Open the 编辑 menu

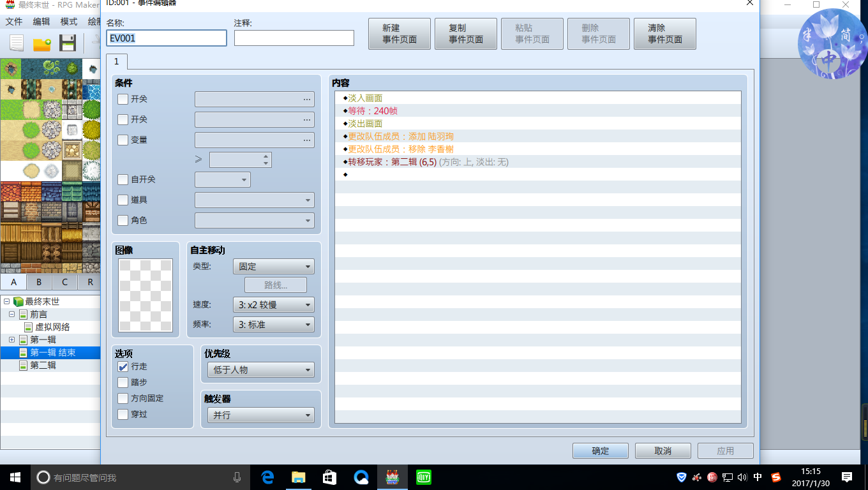click(41, 21)
